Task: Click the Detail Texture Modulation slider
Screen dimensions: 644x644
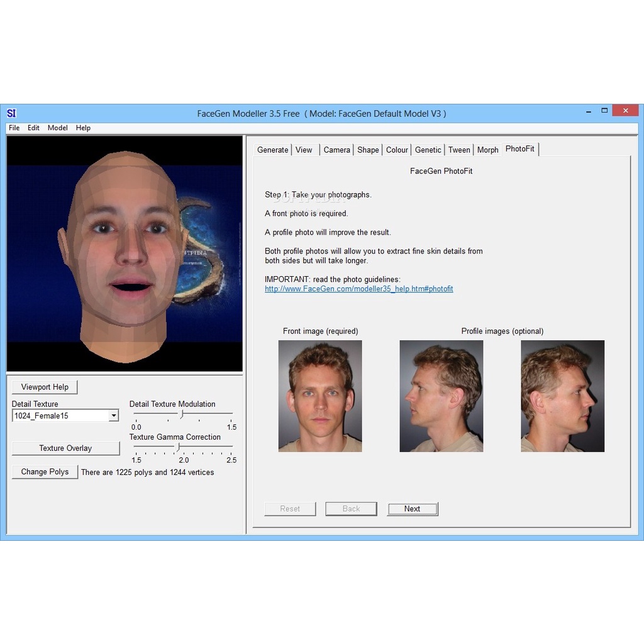Action: click(x=182, y=414)
